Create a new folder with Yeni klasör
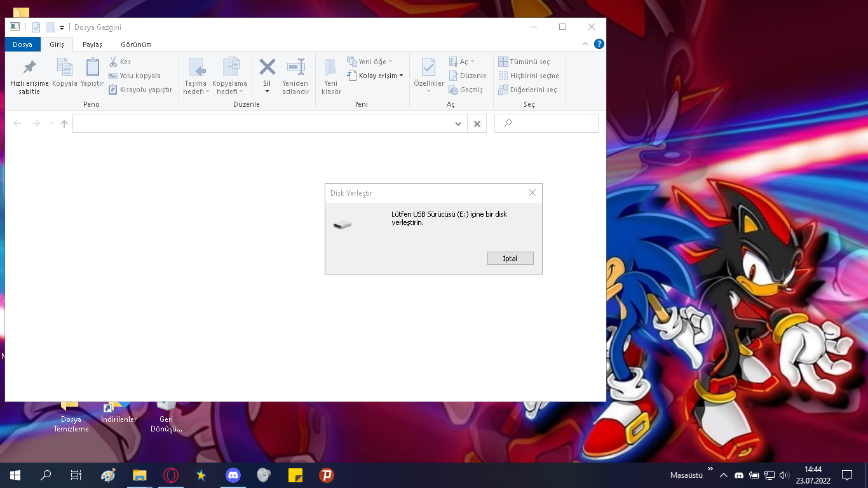This screenshot has width=868, height=488. [331, 77]
